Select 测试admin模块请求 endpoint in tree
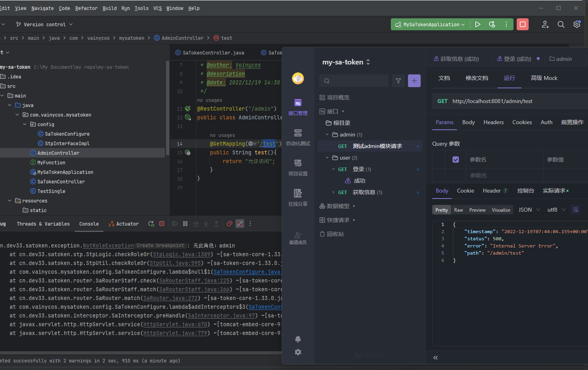588x370 pixels. 370,146
